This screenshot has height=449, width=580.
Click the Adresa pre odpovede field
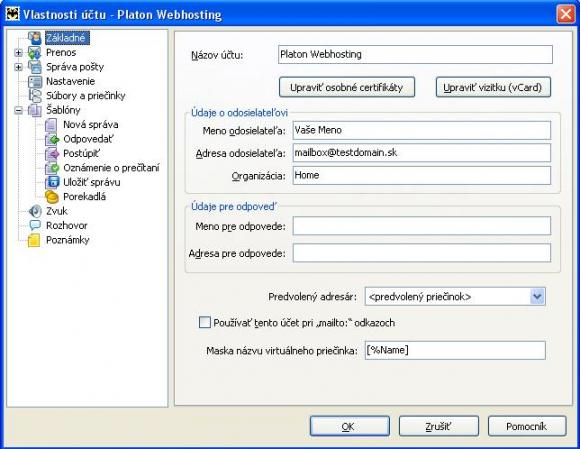422,253
